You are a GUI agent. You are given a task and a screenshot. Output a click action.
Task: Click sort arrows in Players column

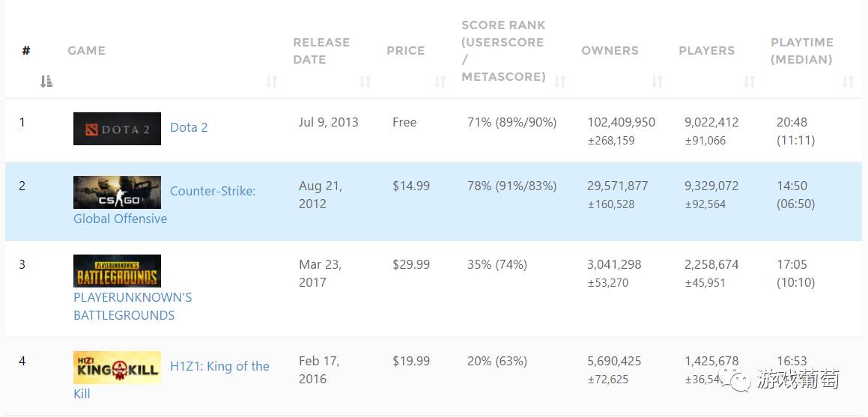point(749,82)
